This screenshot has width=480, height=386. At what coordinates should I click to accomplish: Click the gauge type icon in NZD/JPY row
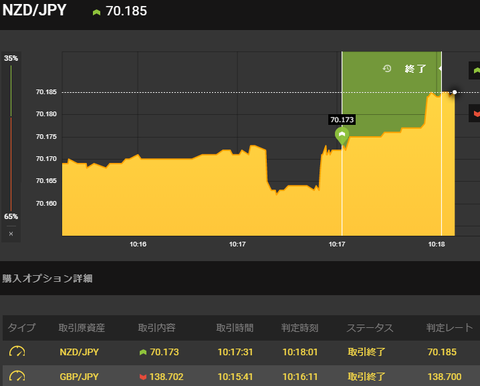click(x=17, y=351)
